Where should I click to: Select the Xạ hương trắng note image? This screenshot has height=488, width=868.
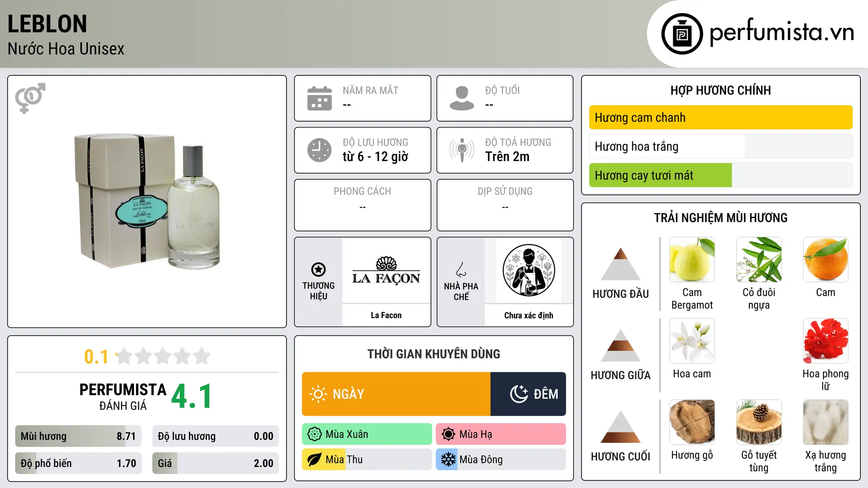point(826,422)
